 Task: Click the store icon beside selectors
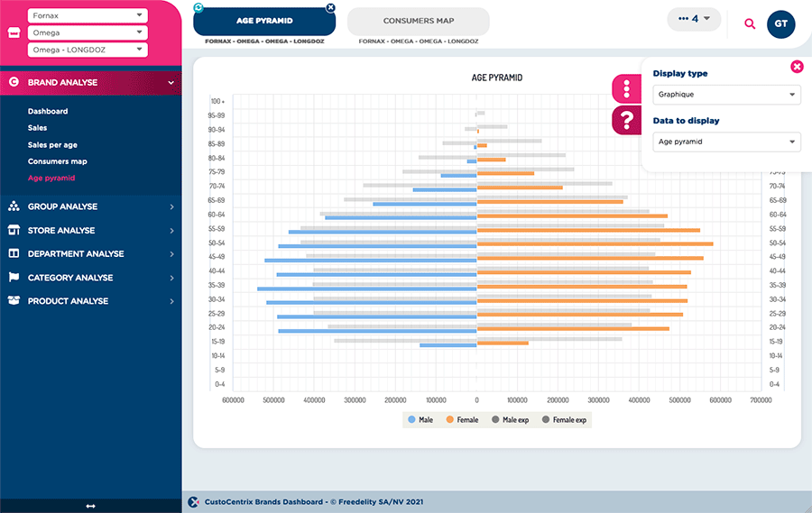pos(14,32)
